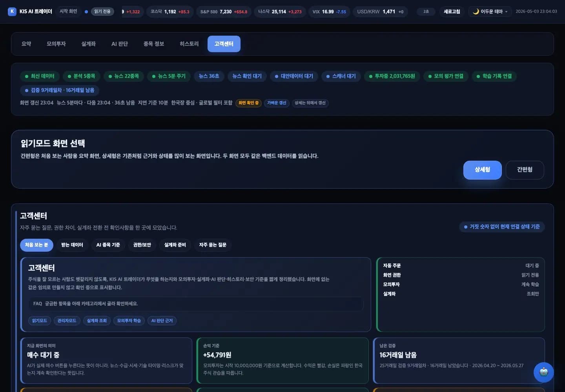
Task: Click the 권한/보안 category chip
Action: [142, 245]
